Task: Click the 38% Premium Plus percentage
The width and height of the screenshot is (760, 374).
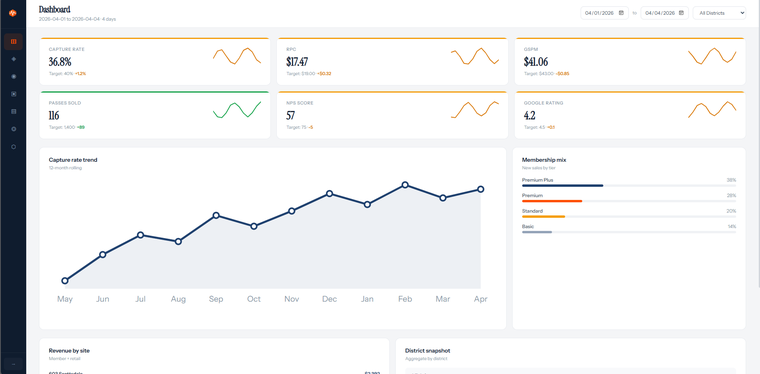Action: point(731,180)
